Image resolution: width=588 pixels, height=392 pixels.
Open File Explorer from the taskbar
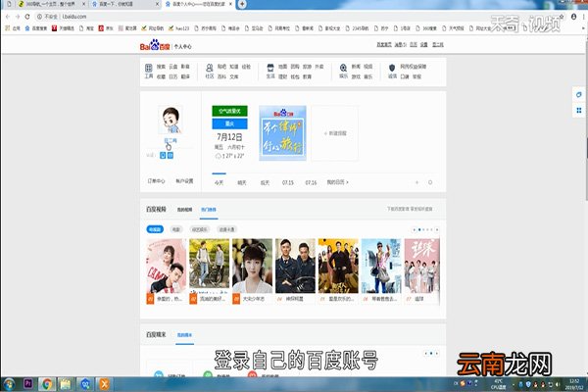point(66,384)
